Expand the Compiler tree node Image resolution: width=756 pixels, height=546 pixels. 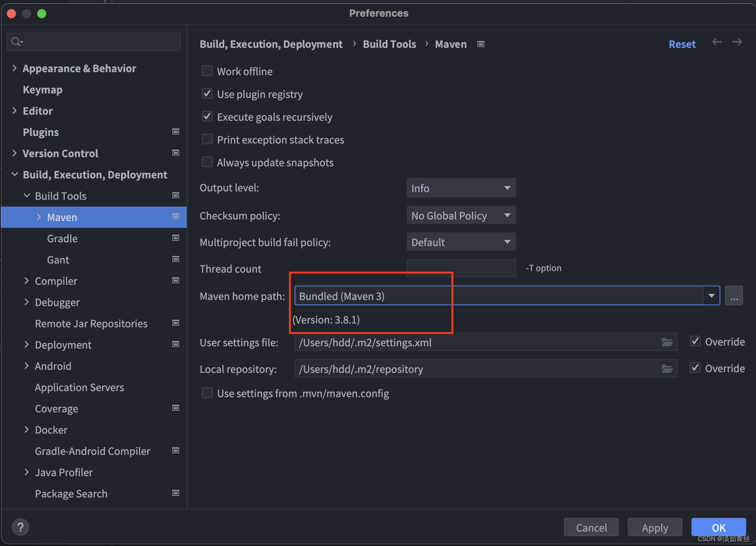(27, 281)
